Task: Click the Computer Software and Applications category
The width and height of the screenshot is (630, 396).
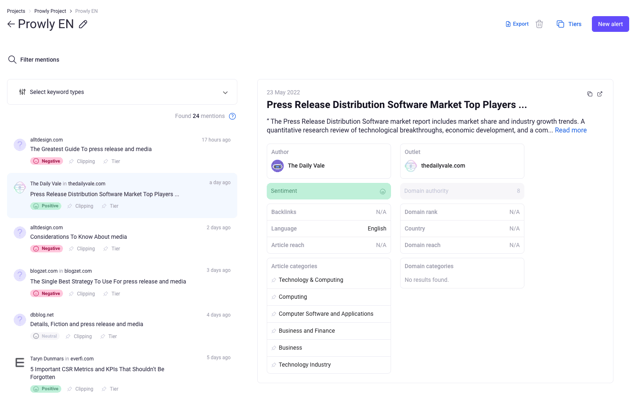Action: pos(329,314)
